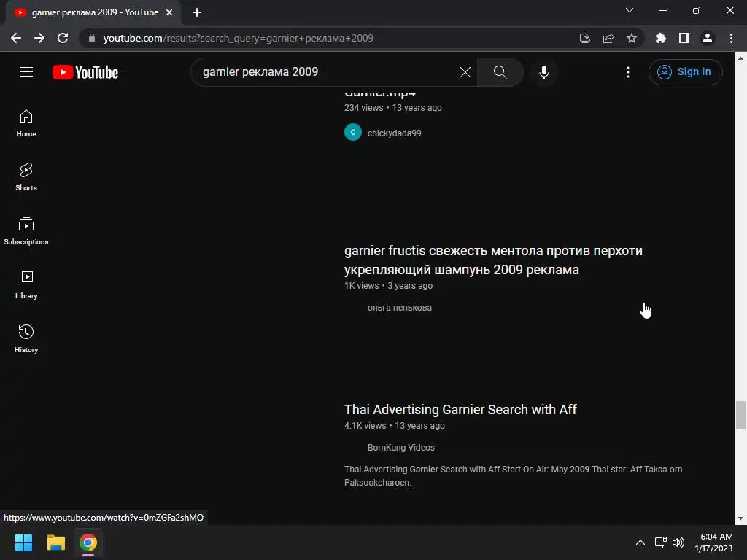Reload the page

63,38
